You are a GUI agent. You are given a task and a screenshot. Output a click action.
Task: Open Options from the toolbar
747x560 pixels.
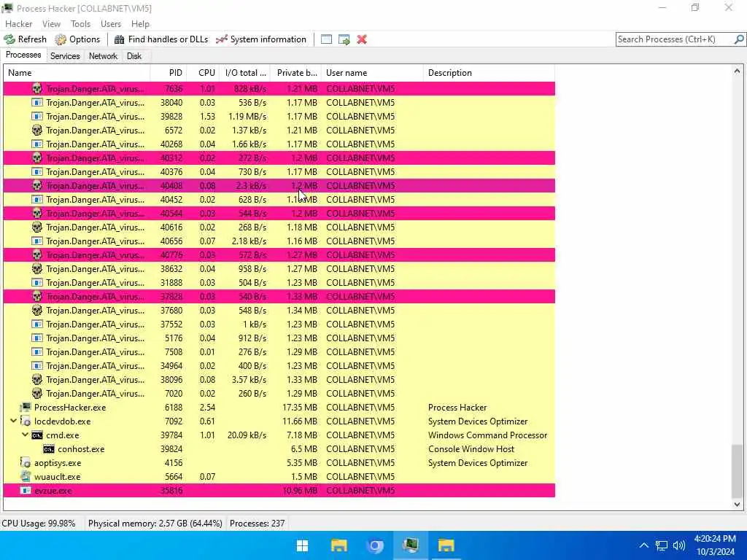click(x=77, y=39)
